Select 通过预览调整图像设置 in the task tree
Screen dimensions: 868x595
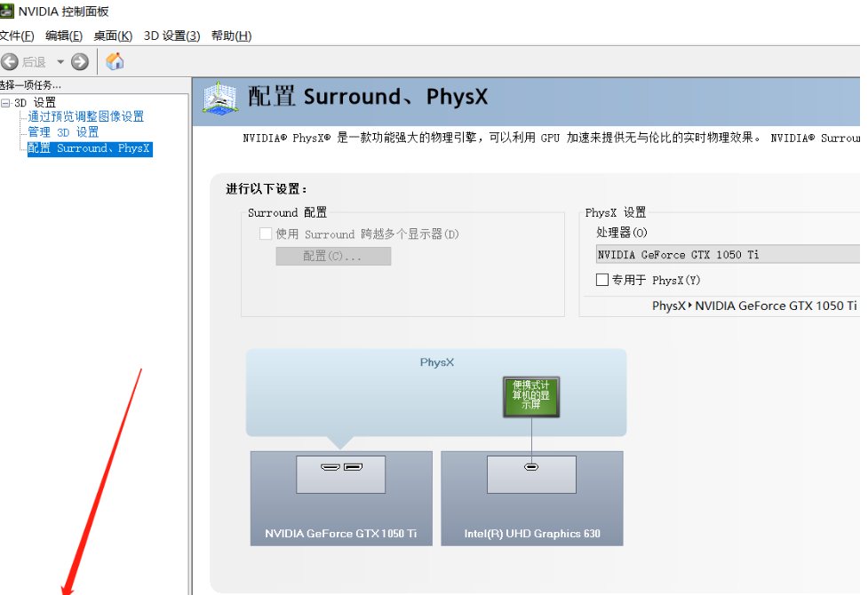86,116
